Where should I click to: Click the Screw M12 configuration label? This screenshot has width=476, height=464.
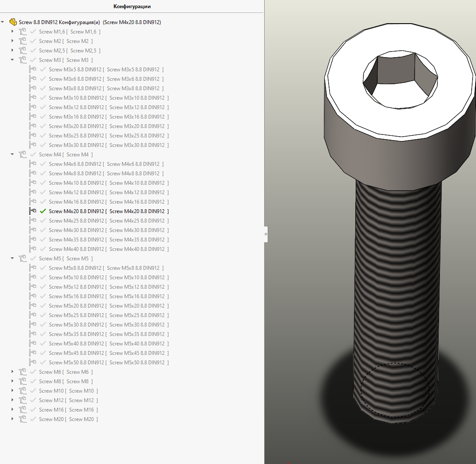point(52,400)
